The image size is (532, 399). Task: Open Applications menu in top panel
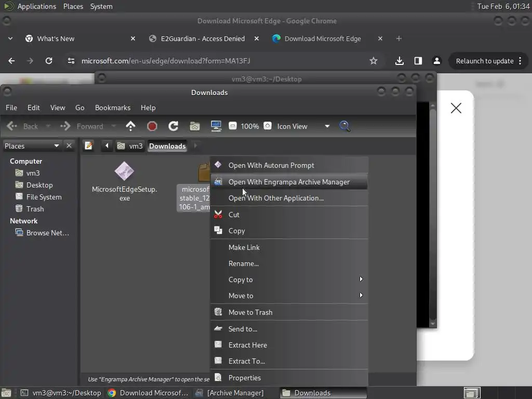click(37, 6)
